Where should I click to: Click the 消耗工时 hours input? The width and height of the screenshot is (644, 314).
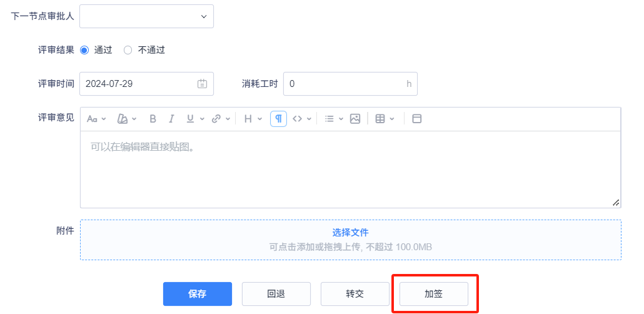[350, 84]
